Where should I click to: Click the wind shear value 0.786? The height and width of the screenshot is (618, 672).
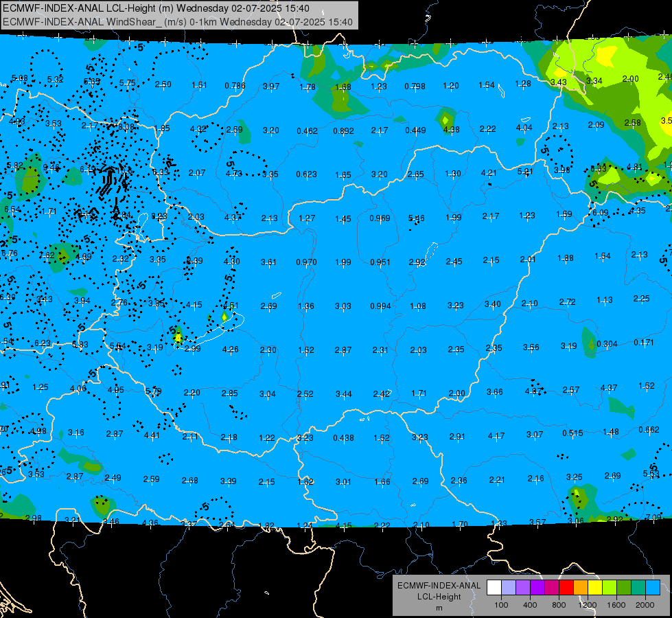(x=235, y=86)
